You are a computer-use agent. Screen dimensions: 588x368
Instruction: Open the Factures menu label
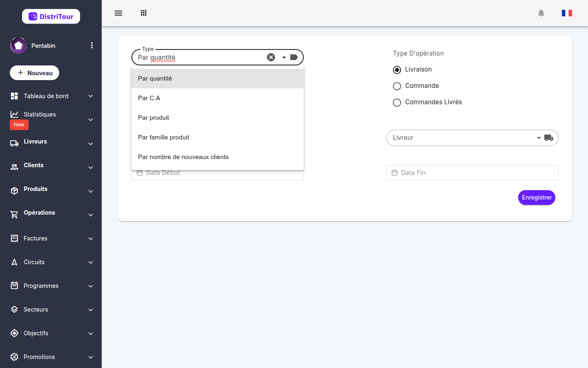tap(36, 238)
